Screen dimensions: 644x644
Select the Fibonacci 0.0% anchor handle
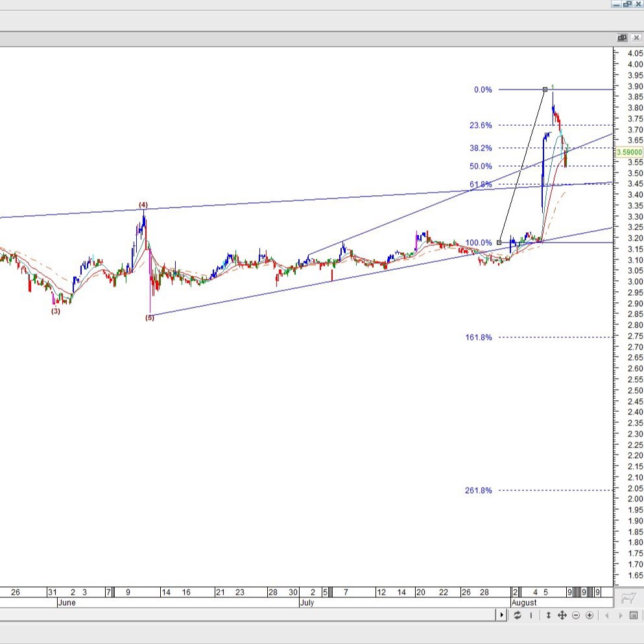click(x=545, y=89)
